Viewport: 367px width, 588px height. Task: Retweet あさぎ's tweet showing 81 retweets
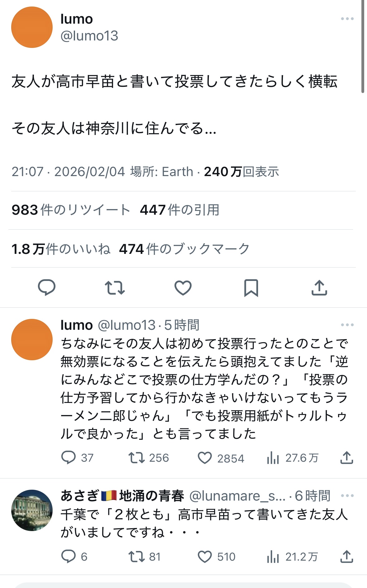point(137,557)
